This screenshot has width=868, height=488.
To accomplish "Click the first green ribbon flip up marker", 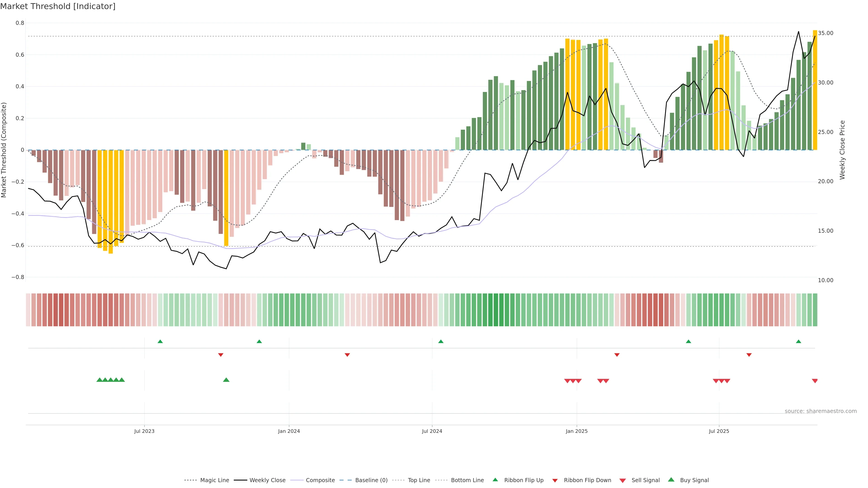I will (x=160, y=342).
